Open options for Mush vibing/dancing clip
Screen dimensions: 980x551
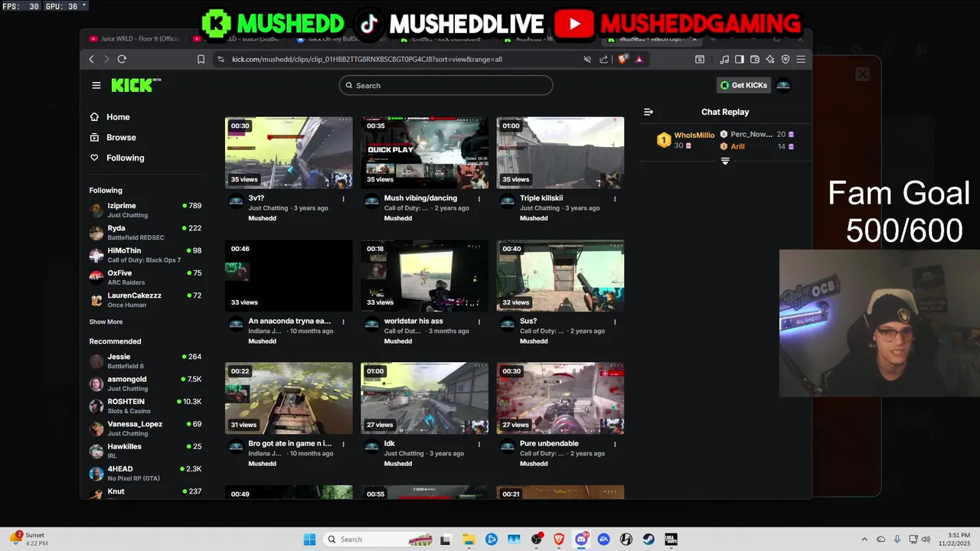click(479, 199)
